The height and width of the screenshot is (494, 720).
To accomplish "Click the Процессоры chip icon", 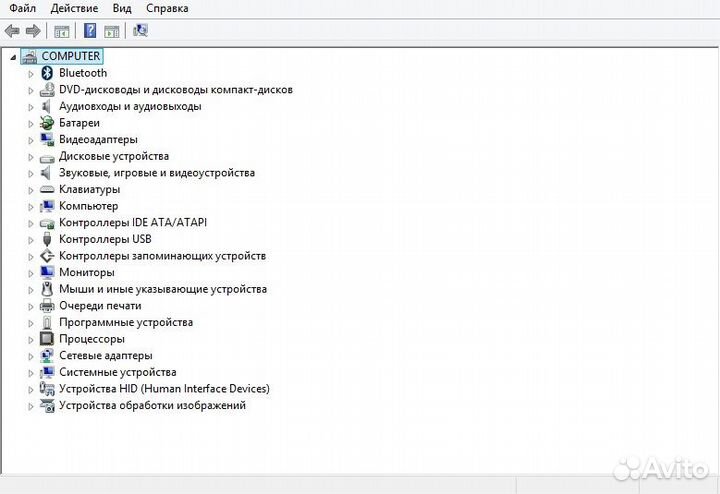I will pos(47,339).
